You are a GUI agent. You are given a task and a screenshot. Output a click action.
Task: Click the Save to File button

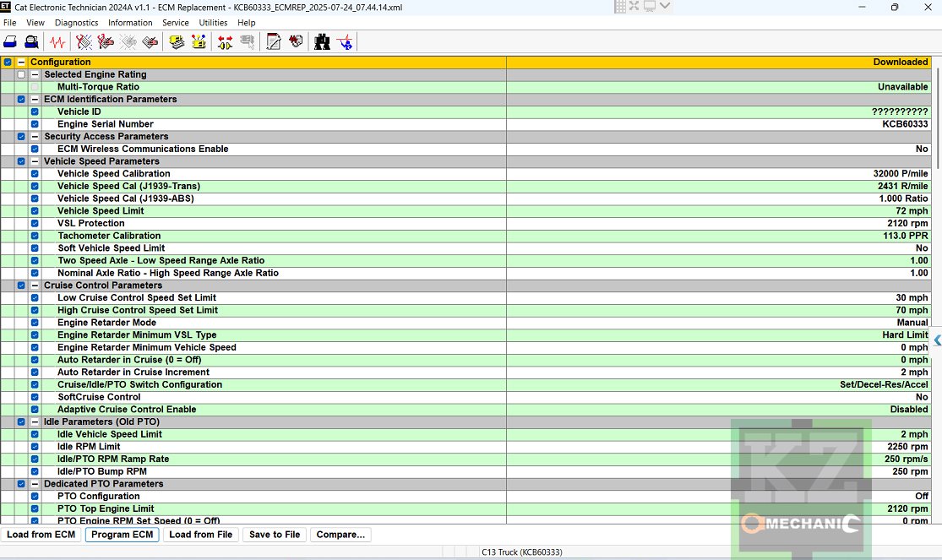tap(274, 535)
